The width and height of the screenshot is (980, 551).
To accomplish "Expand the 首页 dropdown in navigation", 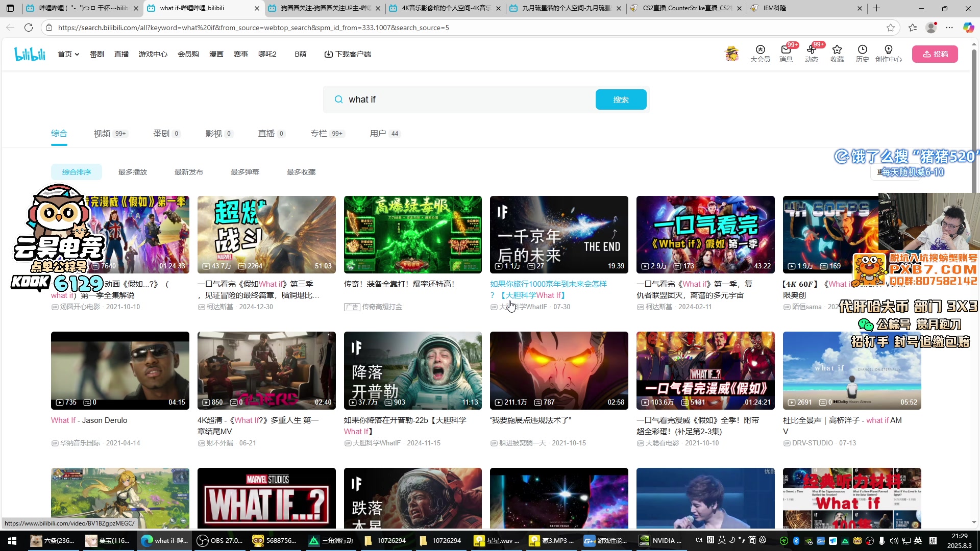I will [x=68, y=54].
